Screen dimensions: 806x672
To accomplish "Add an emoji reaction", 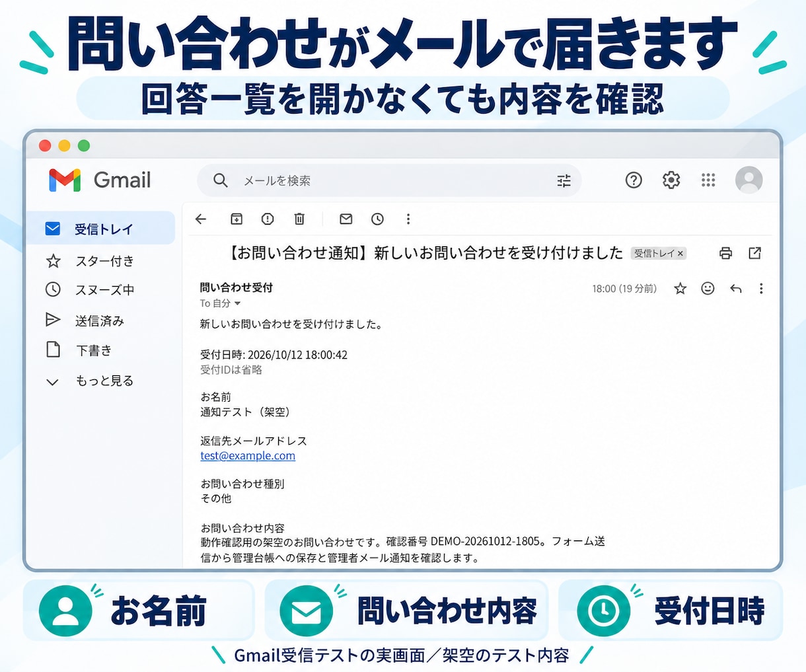I will [708, 288].
